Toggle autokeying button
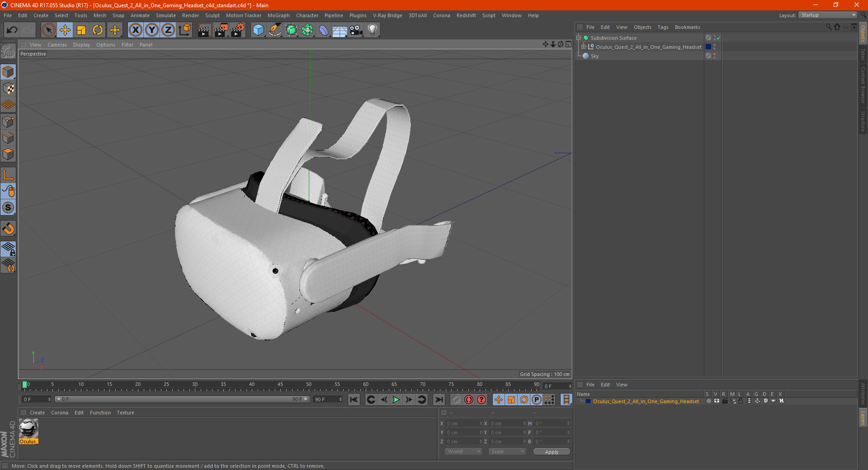 click(469, 399)
